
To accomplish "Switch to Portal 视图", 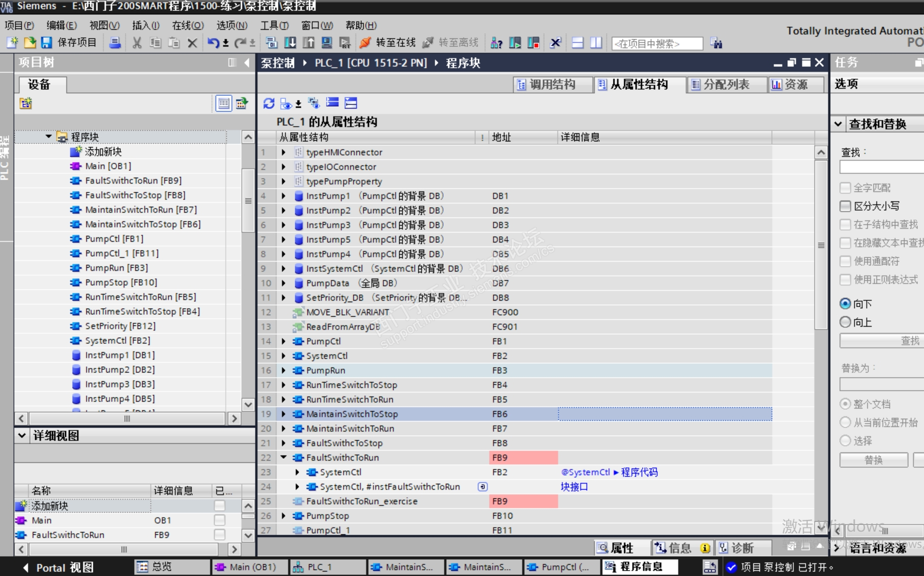I will click(59, 567).
